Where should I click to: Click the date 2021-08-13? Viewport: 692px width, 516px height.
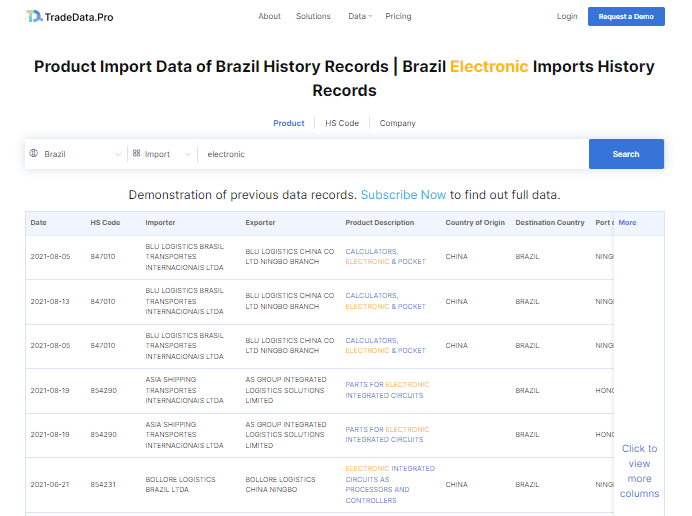pyautogui.click(x=50, y=301)
